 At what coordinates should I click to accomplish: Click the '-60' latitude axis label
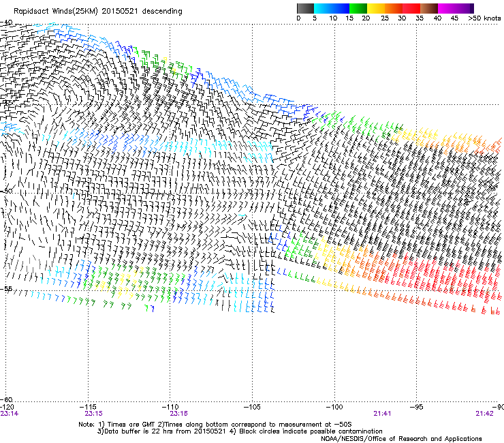point(6,399)
